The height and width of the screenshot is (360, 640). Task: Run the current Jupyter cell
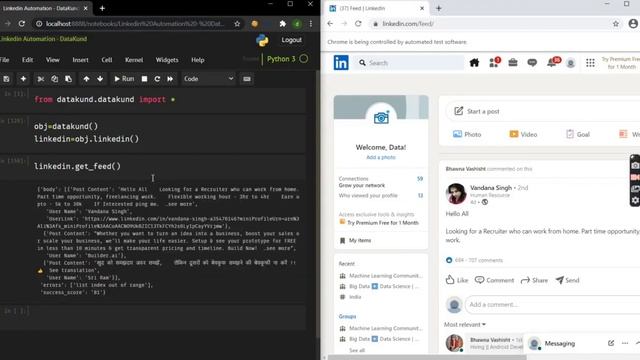point(124,79)
